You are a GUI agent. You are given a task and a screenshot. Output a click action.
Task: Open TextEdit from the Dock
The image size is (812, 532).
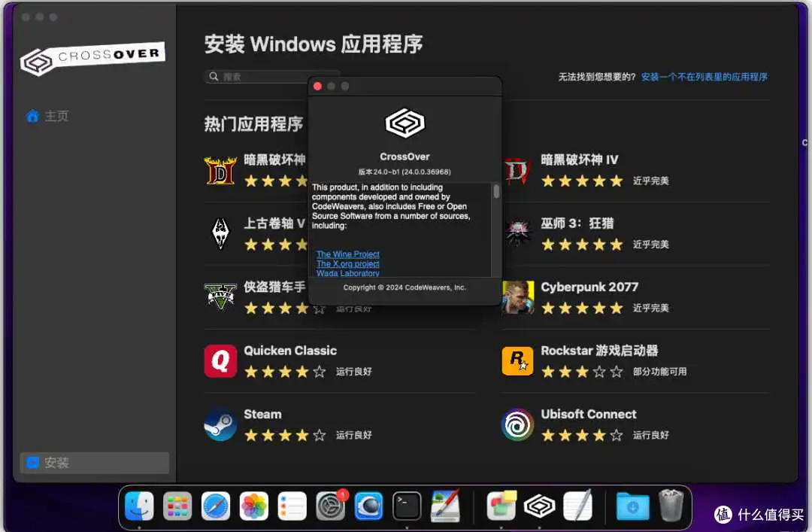(577, 506)
